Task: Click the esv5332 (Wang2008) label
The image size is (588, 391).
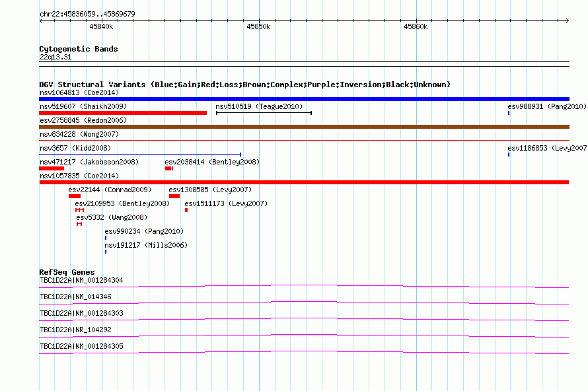Action: [112, 217]
